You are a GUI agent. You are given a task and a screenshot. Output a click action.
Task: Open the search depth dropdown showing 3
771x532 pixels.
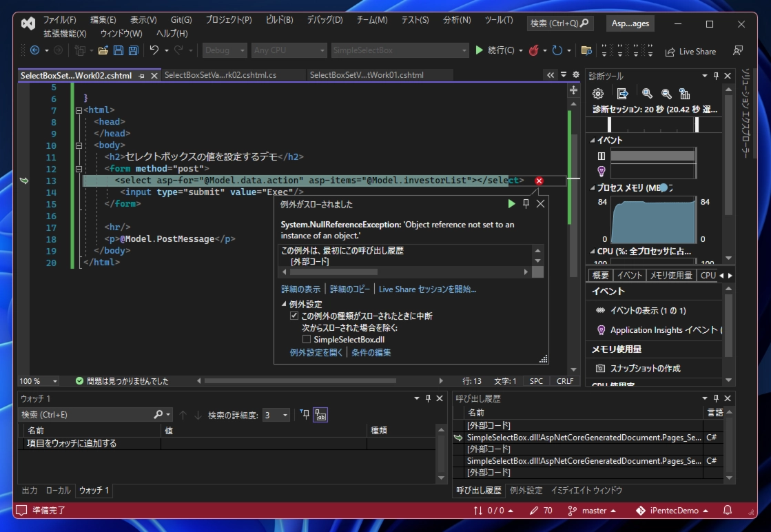276,415
